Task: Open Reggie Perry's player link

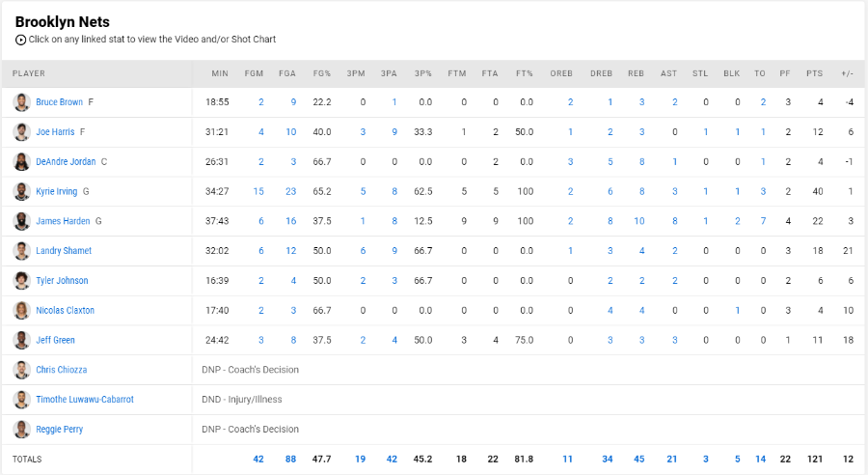Action: (59, 429)
